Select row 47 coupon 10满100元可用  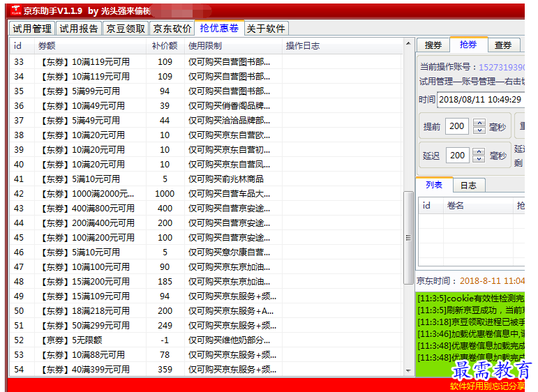pyautogui.click(x=206, y=267)
